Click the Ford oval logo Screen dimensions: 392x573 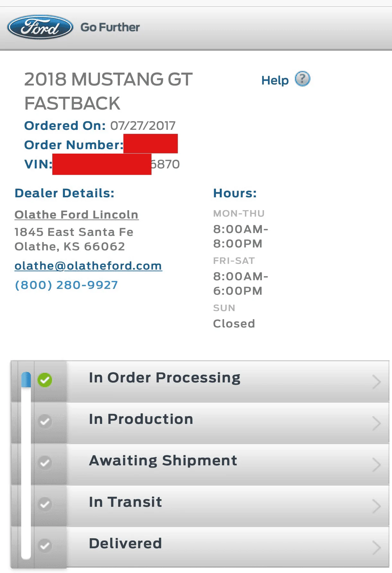coord(40,27)
